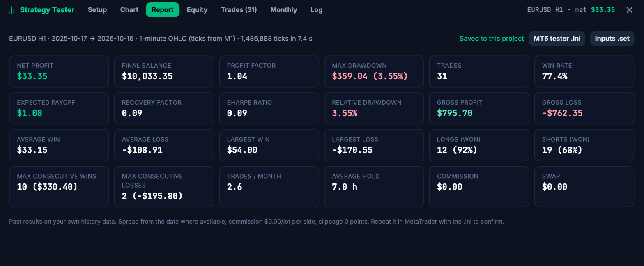
Task: Click the Past results disclaimer footnote
Action: click(x=256, y=222)
